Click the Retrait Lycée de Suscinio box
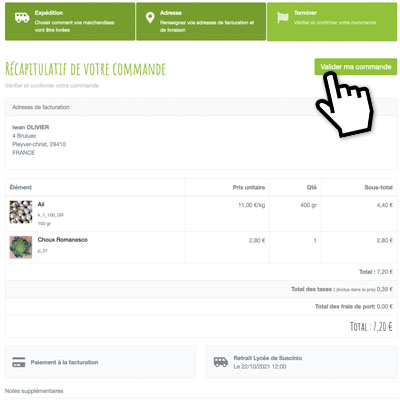 click(x=301, y=362)
